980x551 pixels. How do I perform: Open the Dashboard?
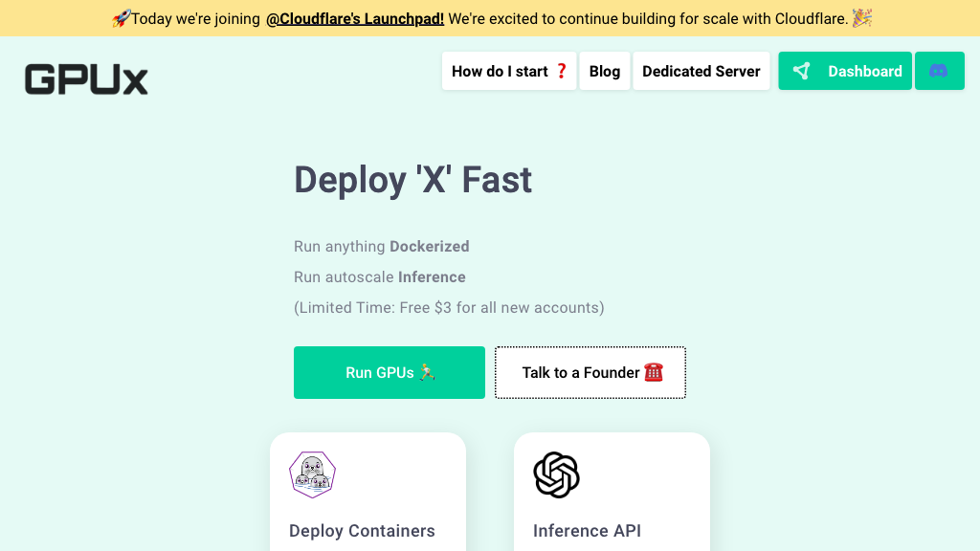pyautogui.click(x=845, y=71)
